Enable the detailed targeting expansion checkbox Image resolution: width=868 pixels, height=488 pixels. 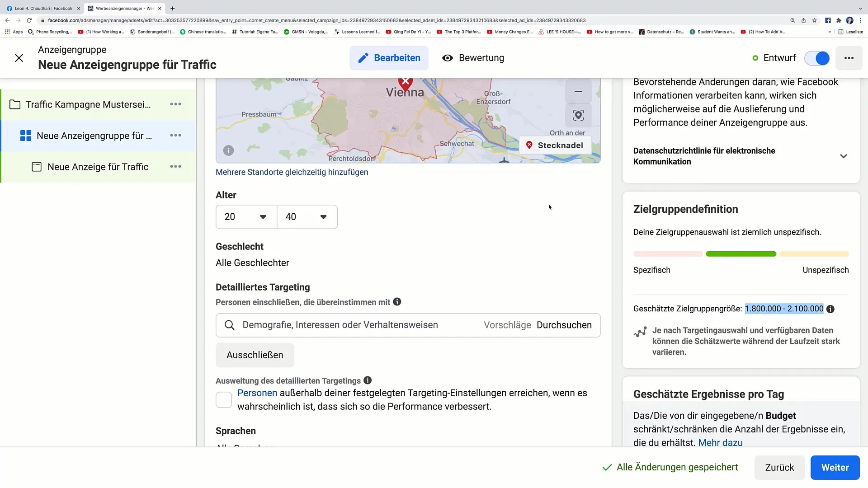click(x=224, y=400)
